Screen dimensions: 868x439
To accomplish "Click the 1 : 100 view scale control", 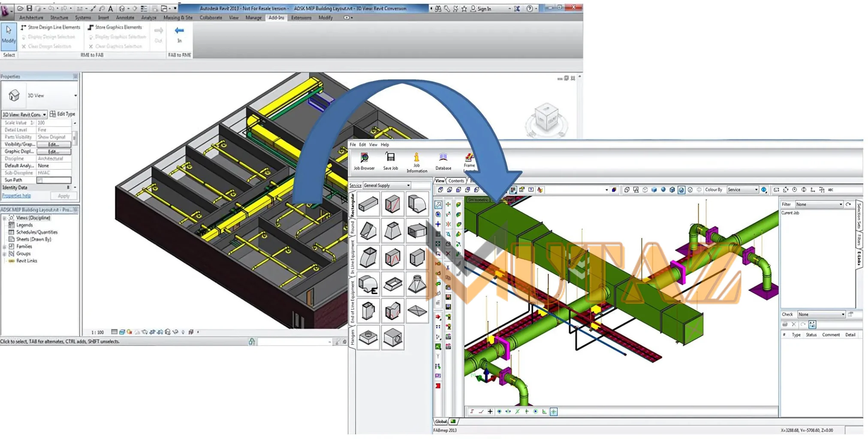I will [x=98, y=332].
